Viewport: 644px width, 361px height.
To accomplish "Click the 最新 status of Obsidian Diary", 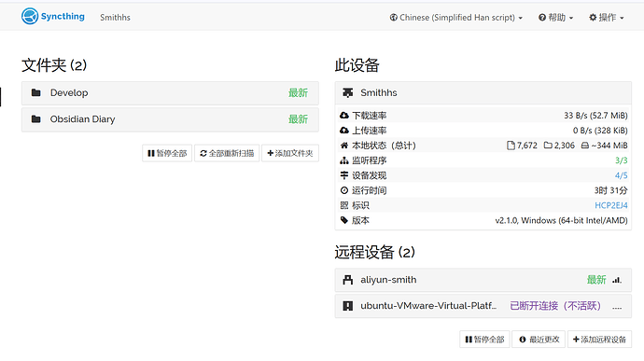I will click(x=298, y=119).
